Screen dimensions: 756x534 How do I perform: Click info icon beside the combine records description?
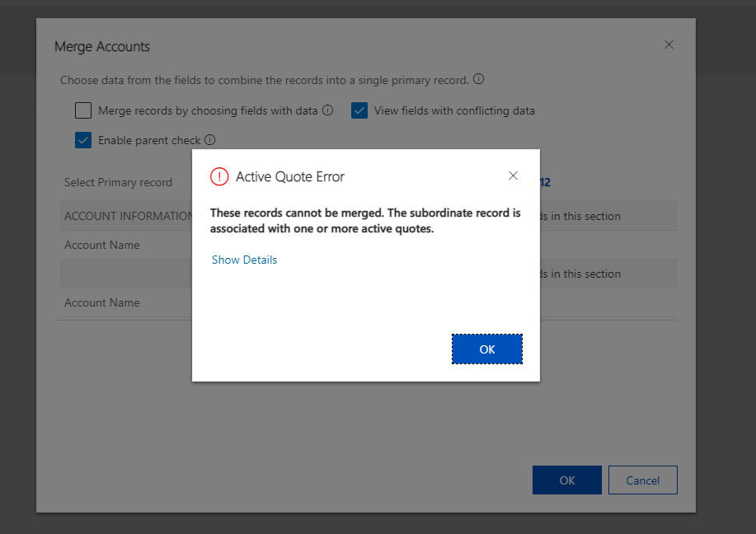pyautogui.click(x=478, y=80)
